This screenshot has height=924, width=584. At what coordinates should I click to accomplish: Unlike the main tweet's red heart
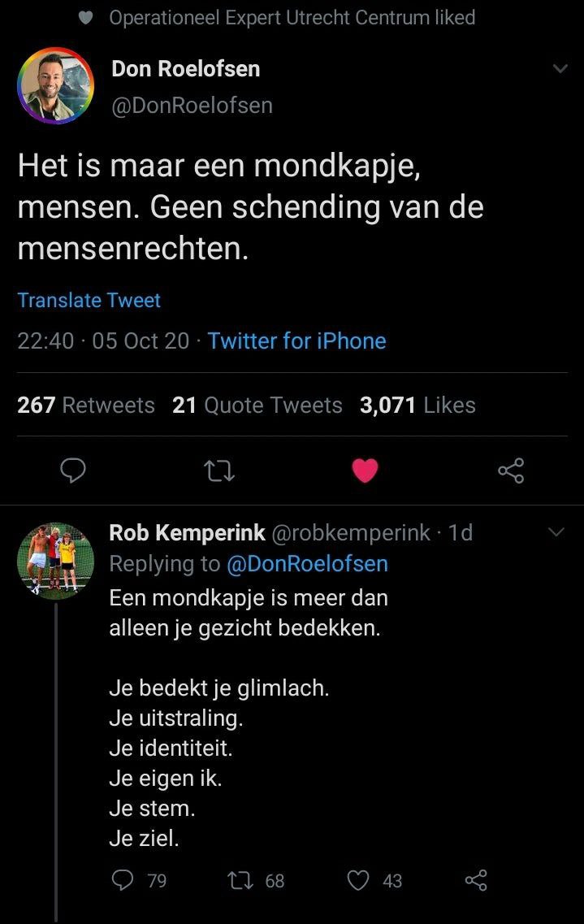tap(365, 470)
